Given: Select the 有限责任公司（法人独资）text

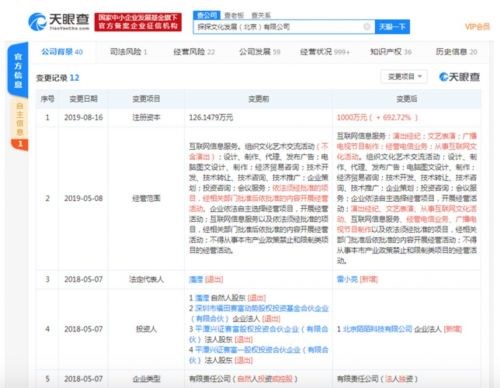Looking at the screenshot, I should coord(377,379).
